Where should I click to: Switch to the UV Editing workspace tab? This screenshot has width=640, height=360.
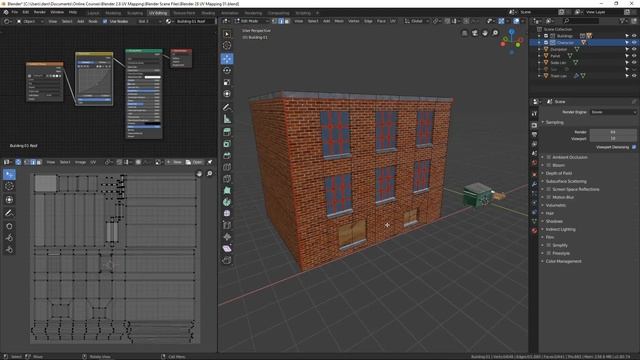point(158,13)
